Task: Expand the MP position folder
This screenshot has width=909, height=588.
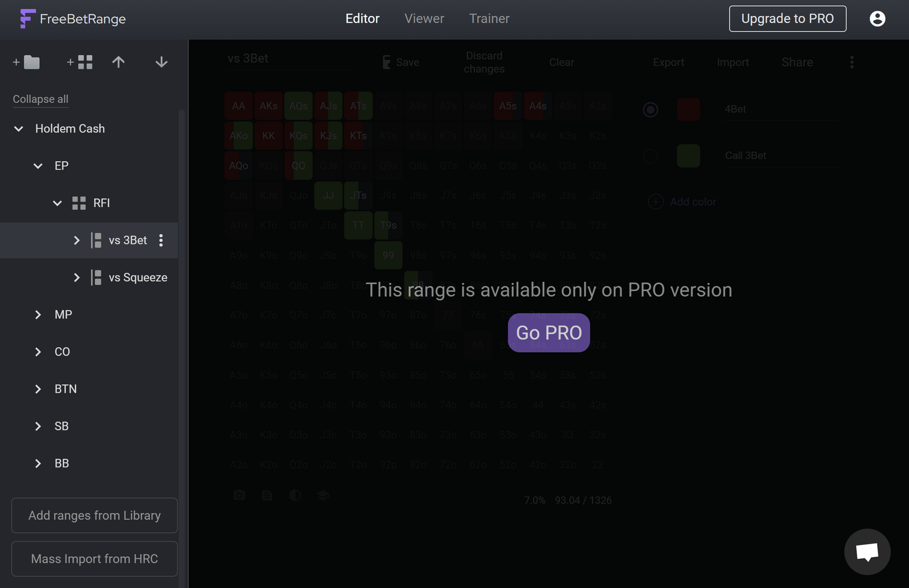Action: click(x=38, y=315)
